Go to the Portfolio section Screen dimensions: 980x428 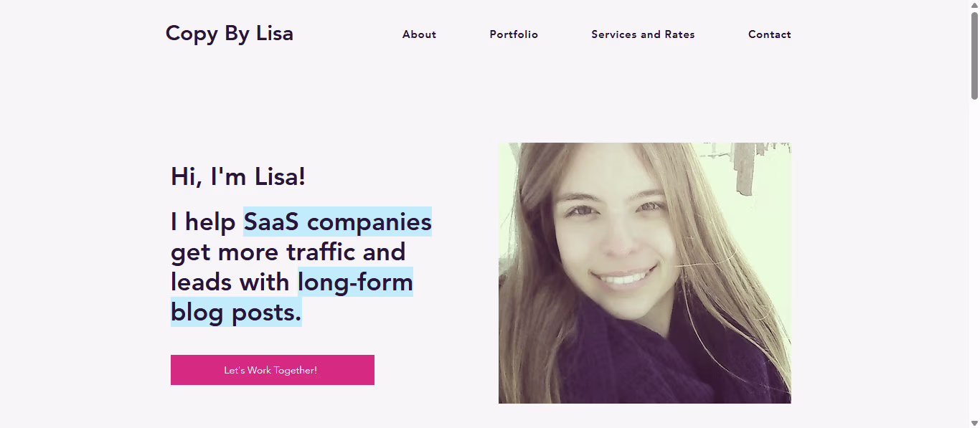[x=514, y=34]
